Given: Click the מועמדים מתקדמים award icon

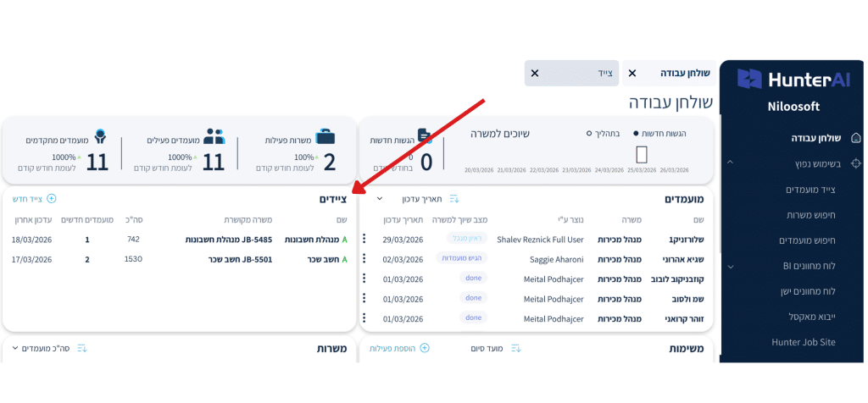Looking at the screenshot, I should click(x=100, y=136).
